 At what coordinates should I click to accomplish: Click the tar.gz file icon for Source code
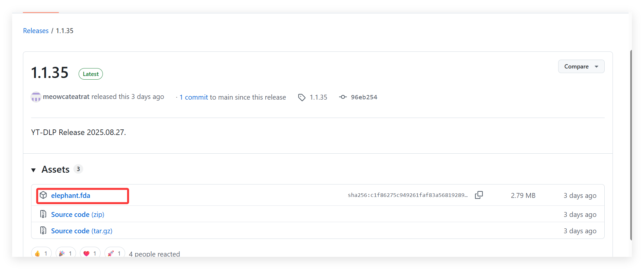[x=43, y=231]
